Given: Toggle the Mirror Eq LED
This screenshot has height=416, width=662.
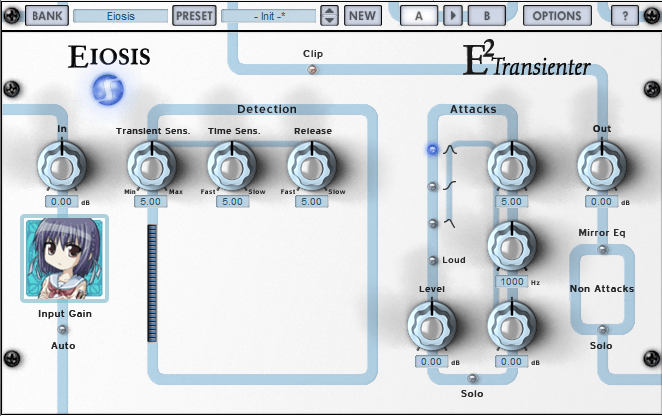Looking at the screenshot, I should pos(602,249).
